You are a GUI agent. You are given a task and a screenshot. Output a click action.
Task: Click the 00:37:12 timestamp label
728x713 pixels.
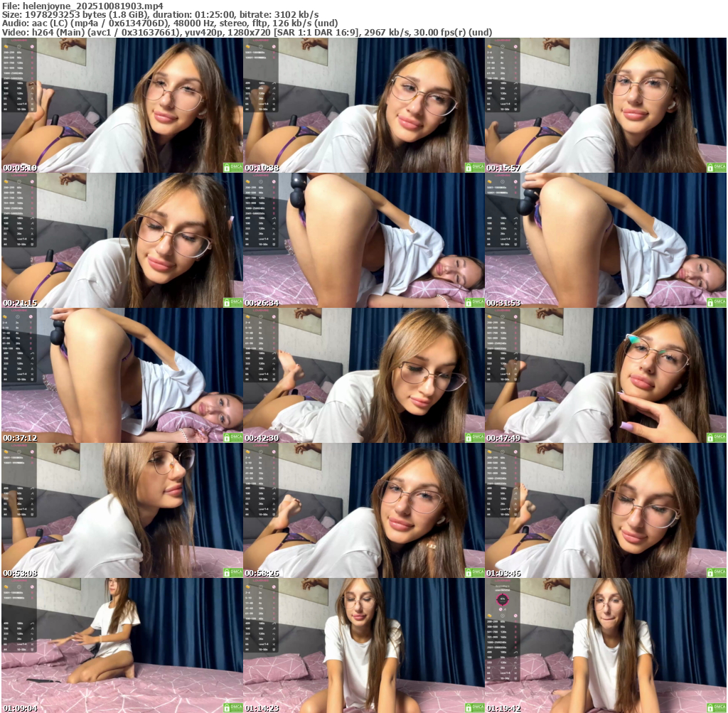click(x=20, y=438)
